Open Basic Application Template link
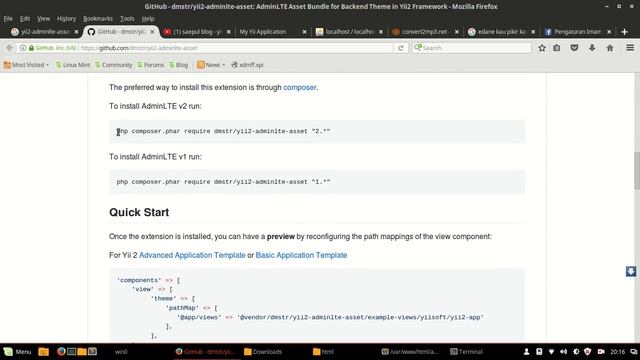The image size is (640, 360). 301,255
